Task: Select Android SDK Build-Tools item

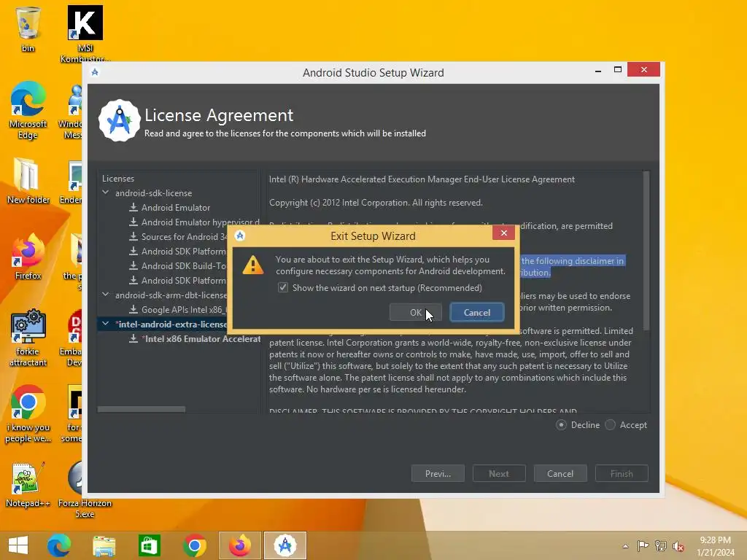Action: tap(183, 265)
